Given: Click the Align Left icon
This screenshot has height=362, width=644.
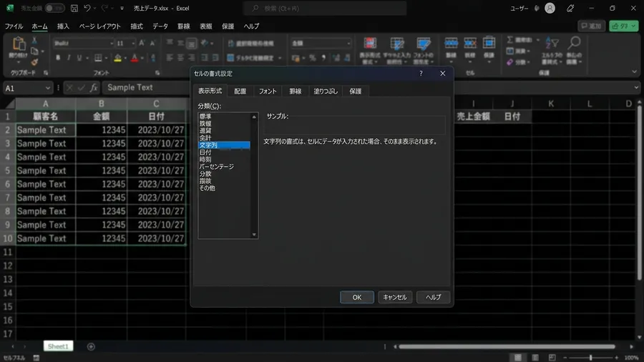Looking at the screenshot, I should pos(170,58).
